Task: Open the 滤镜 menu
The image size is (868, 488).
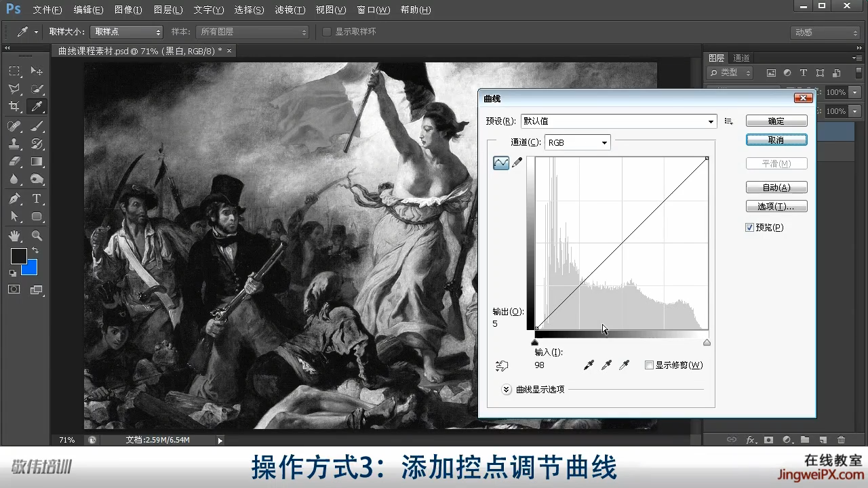Action: [290, 10]
